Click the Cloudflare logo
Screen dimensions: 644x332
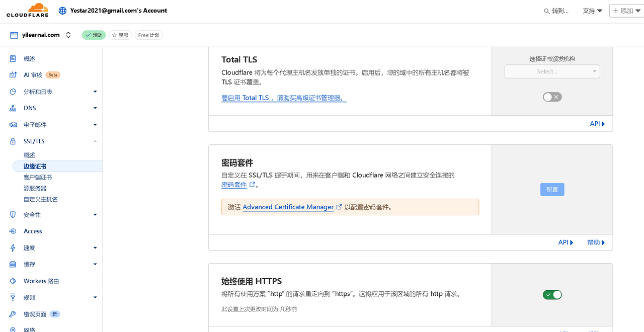point(28,10)
